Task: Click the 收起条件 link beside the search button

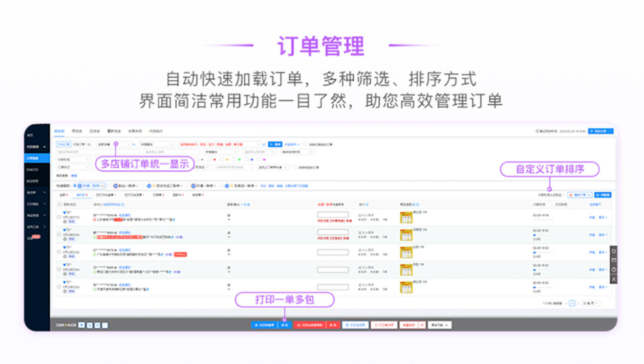Action: (x=292, y=145)
